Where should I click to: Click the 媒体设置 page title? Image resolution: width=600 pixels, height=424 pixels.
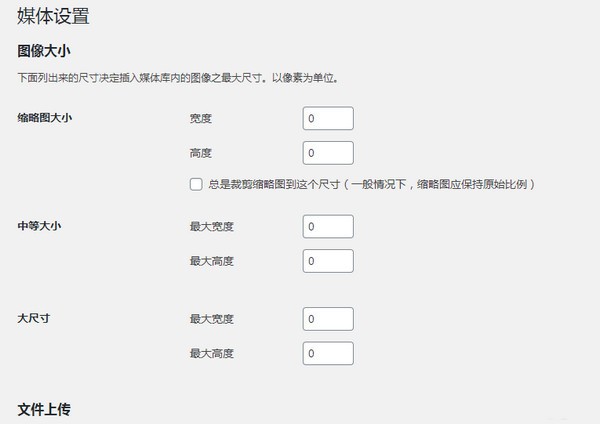pos(53,16)
